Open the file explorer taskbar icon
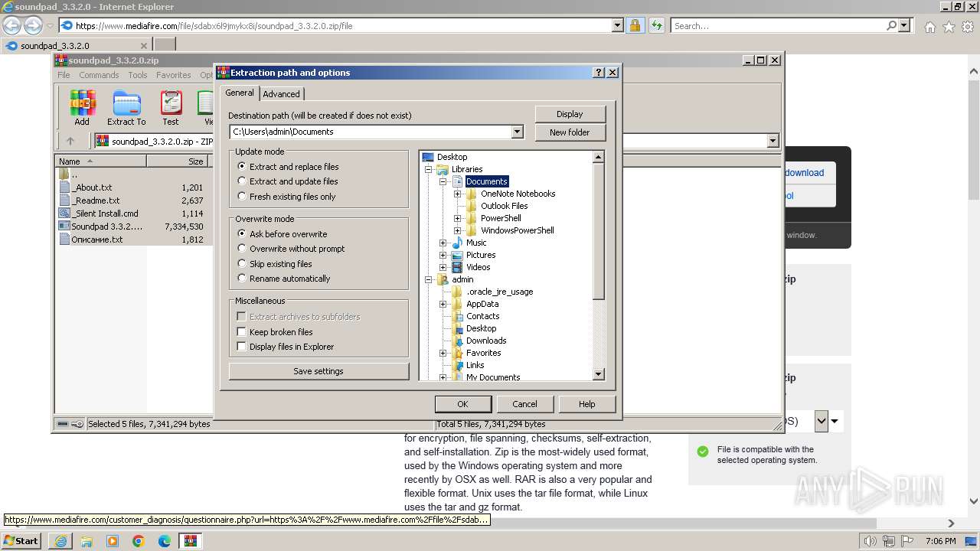980x551 pixels. click(87, 541)
